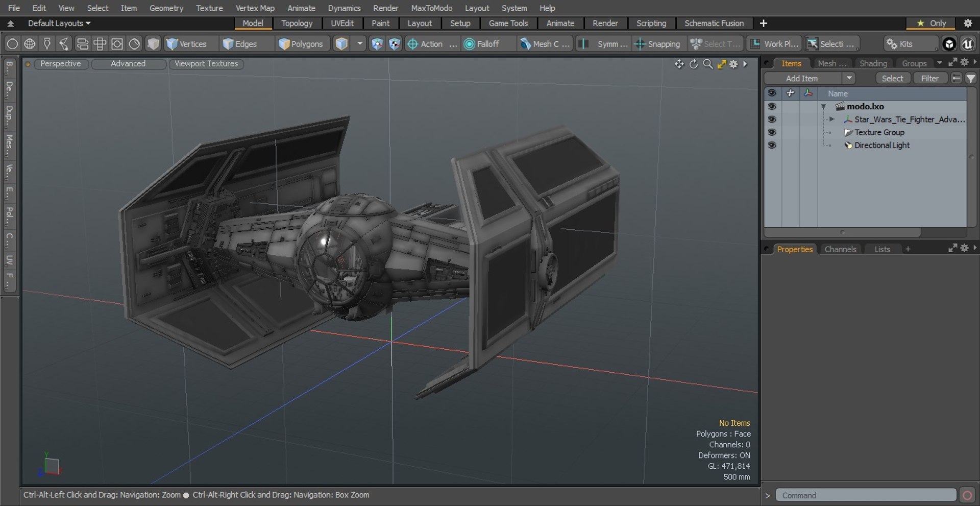Open selection mode dropdown arrow
Image resolution: width=980 pixels, height=506 pixels.
click(360, 44)
